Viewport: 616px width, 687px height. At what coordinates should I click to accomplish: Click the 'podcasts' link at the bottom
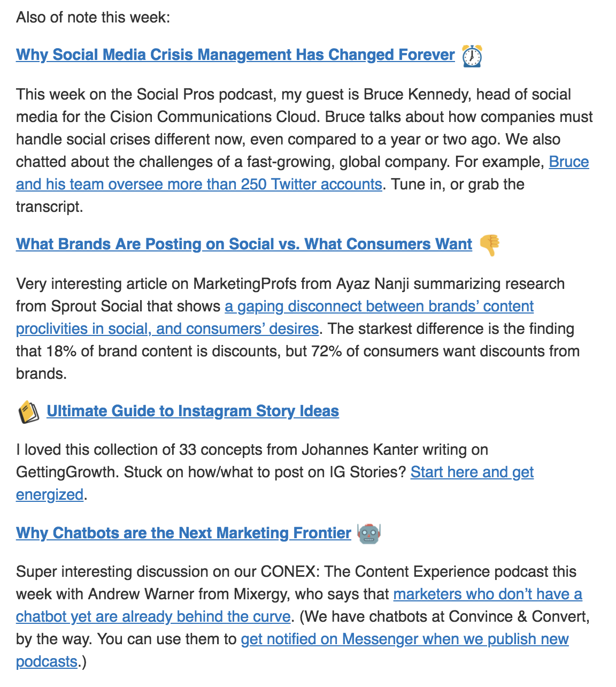[47, 661]
